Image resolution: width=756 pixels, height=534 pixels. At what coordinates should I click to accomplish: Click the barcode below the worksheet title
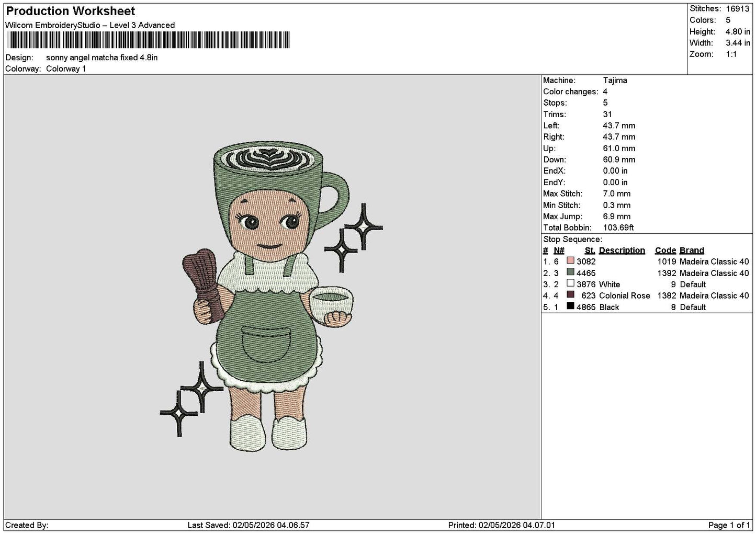(148, 40)
